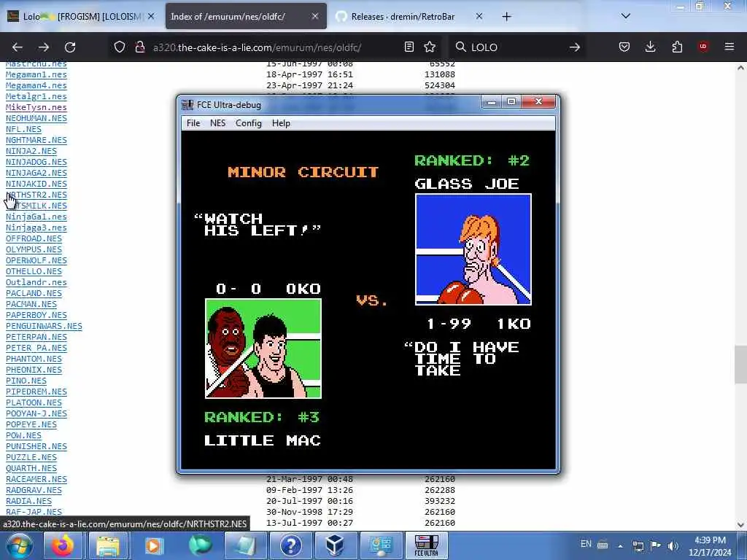
Task: Click the scrollbar up arrow
Action: coord(740,68)
